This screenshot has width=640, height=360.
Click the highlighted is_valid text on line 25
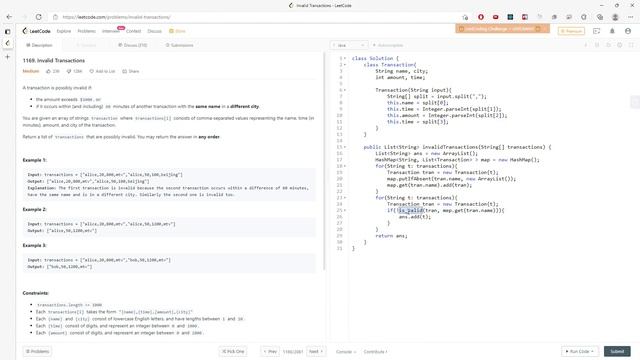(x=411, y=210)
